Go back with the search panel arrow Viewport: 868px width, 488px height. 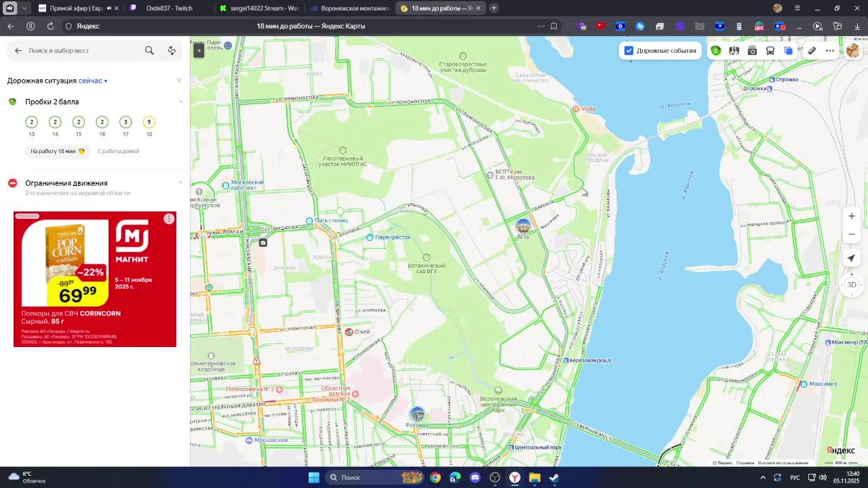click(x=18, y=51)
